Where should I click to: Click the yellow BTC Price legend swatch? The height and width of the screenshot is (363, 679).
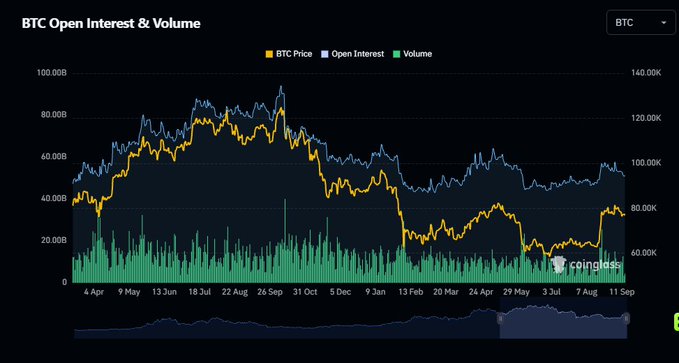click(269, 54)
